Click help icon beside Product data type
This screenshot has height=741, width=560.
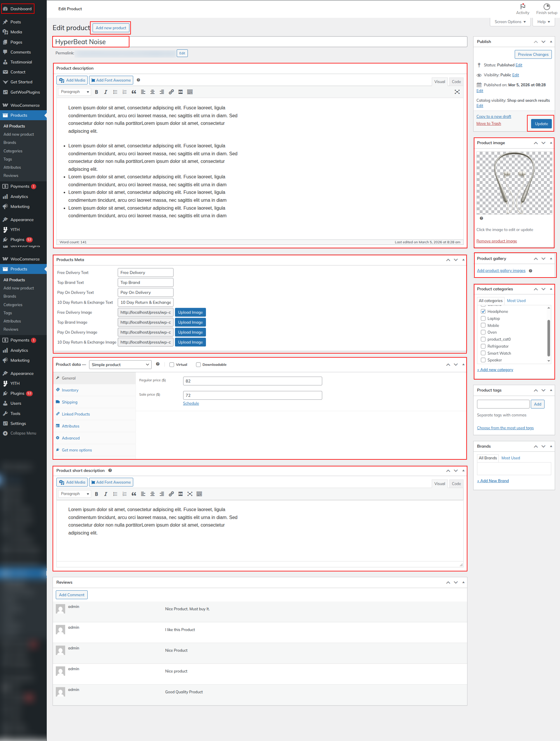158,364
